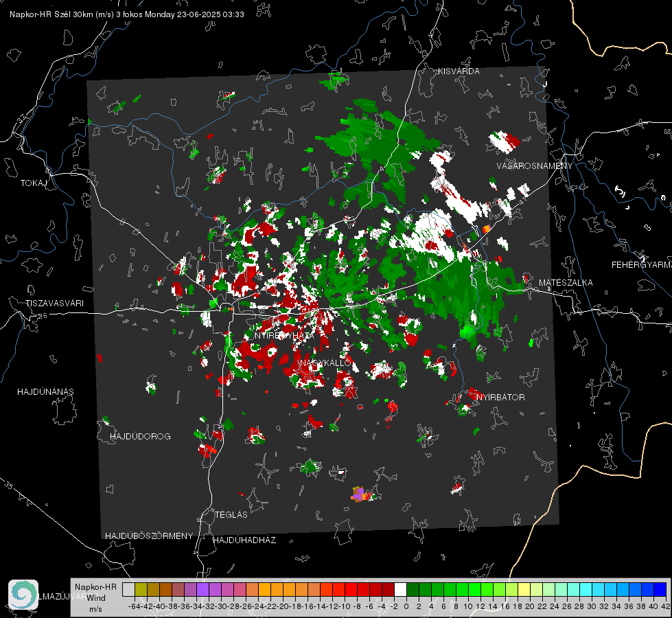Click the NYÍREGYHÁZA city label

point(284,335)
